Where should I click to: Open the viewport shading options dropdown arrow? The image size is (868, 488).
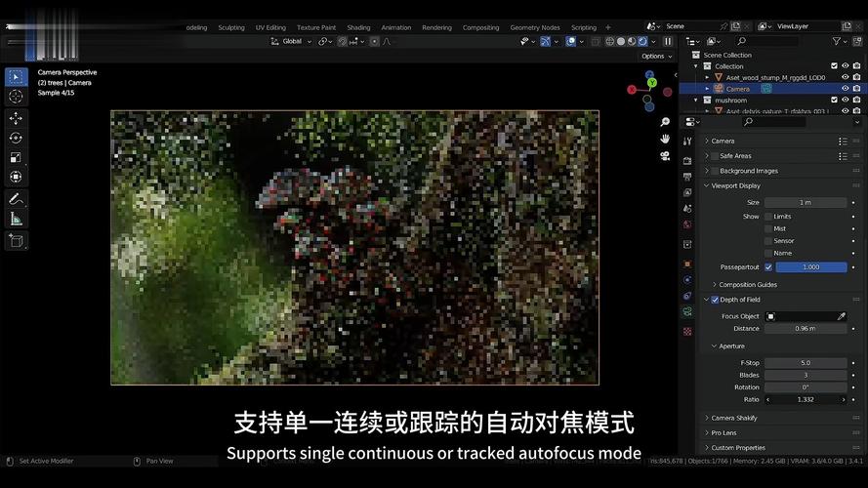click(654, 42)
